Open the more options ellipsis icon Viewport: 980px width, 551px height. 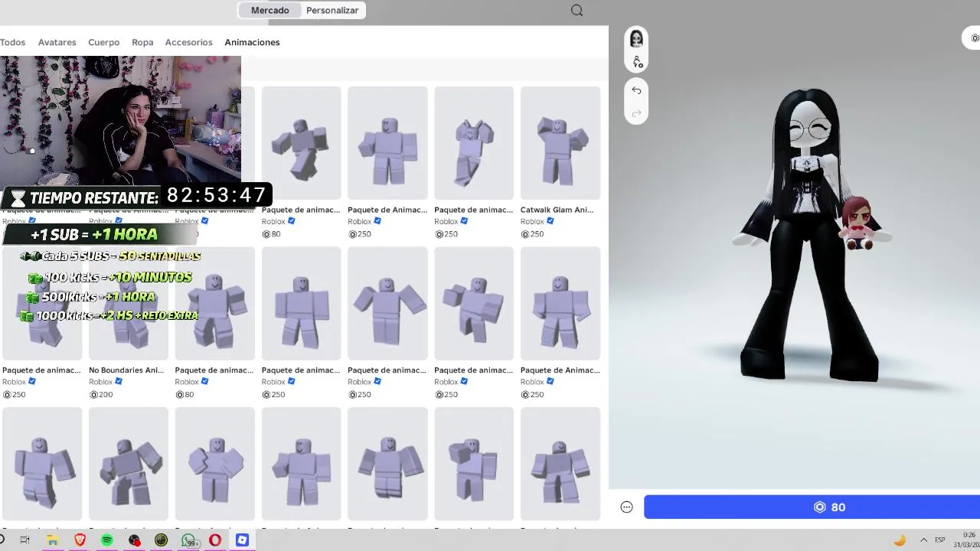pos(626,507)
